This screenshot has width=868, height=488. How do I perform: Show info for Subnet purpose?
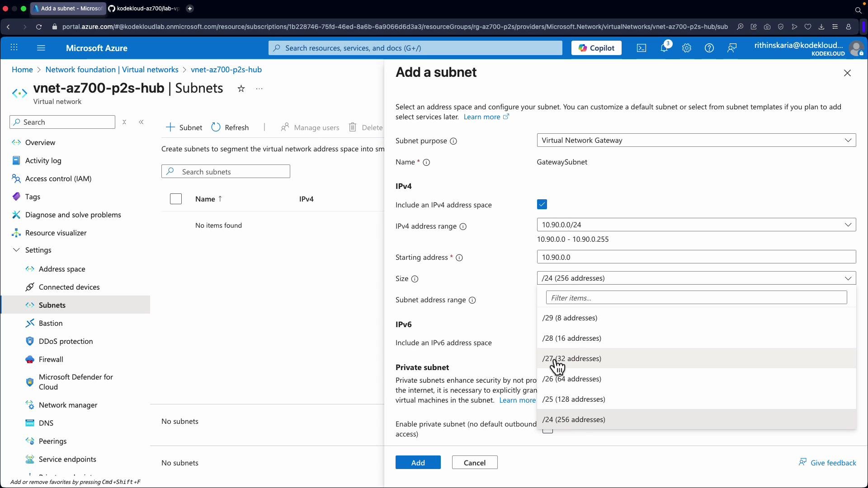(x=453, y=141)
